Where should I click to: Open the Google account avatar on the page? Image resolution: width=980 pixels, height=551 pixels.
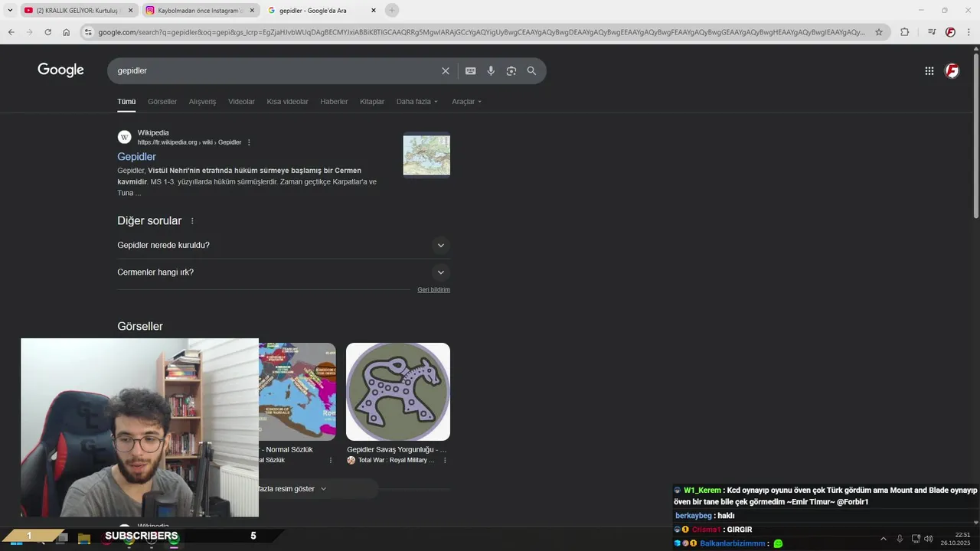952,70
